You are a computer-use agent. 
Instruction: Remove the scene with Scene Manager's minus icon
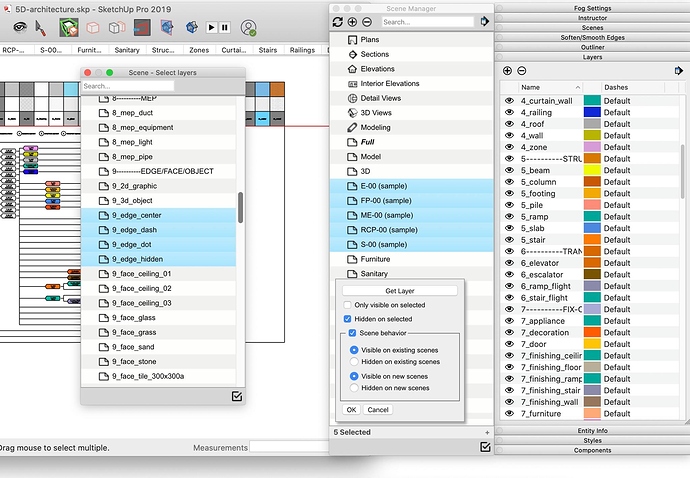click(367, 22)
